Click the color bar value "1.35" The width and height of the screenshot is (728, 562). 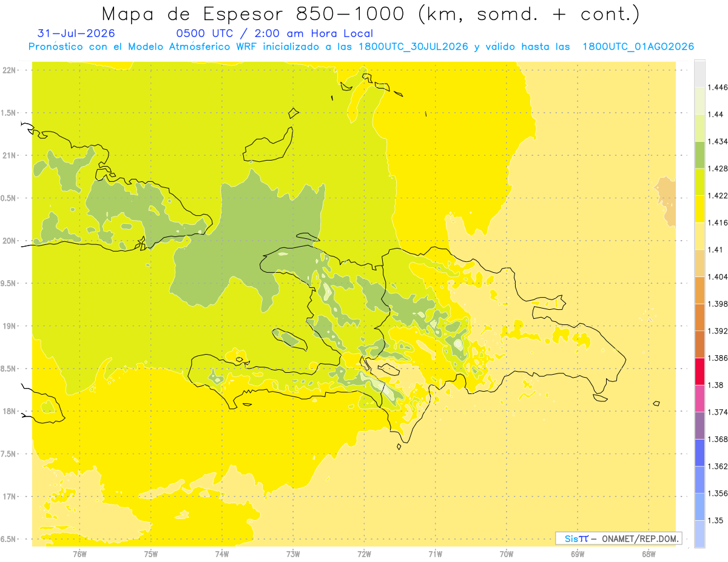click(x=716, y=520)
